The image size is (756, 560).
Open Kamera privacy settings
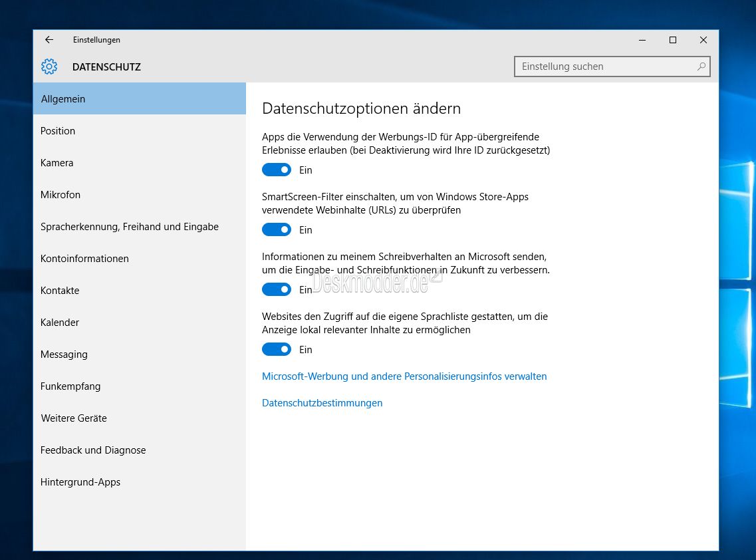coord(140,162)
